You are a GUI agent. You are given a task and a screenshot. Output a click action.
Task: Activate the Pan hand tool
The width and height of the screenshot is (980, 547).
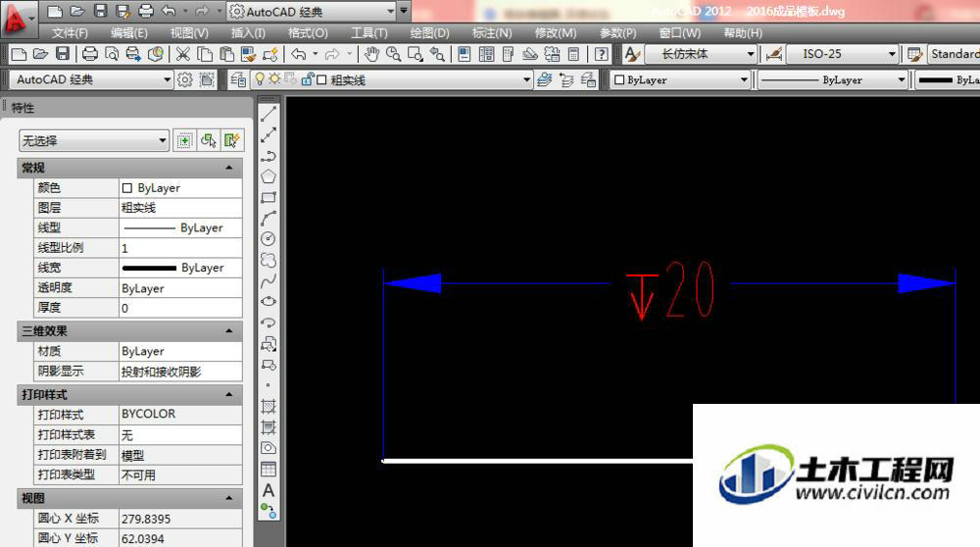(x=371, y=54)
